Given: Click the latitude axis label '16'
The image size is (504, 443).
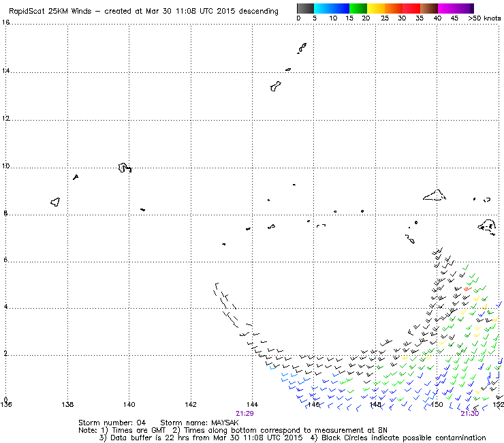Looking at the screenshot, I should 5,22.
